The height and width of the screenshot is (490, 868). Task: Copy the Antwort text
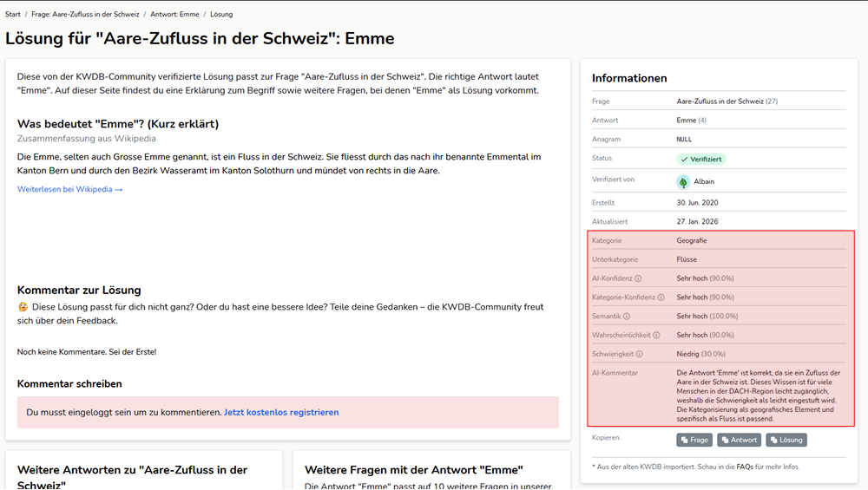click(738, 440)
